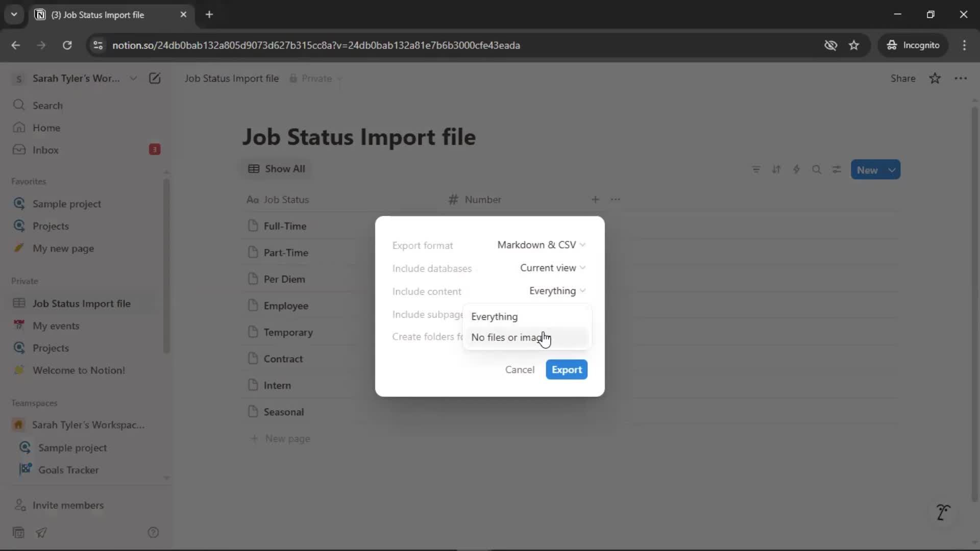Open the Include databases dropdown

(553, 268)
